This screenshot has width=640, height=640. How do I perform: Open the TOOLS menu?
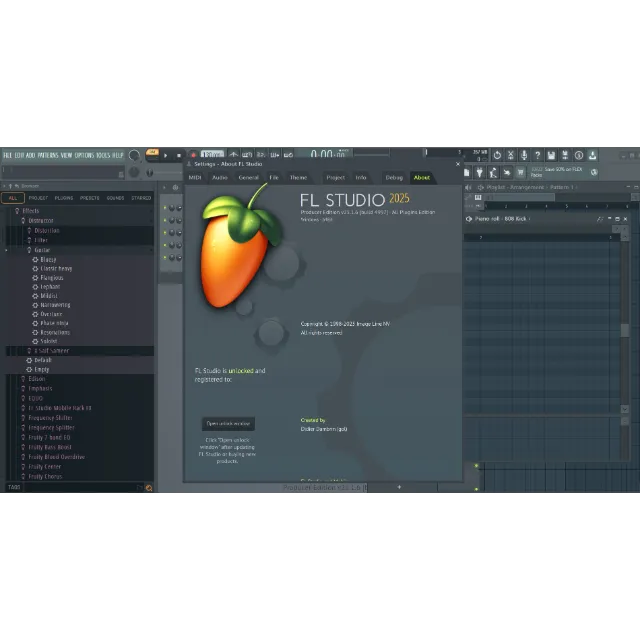pyautogui.click(x=103, y=156)
